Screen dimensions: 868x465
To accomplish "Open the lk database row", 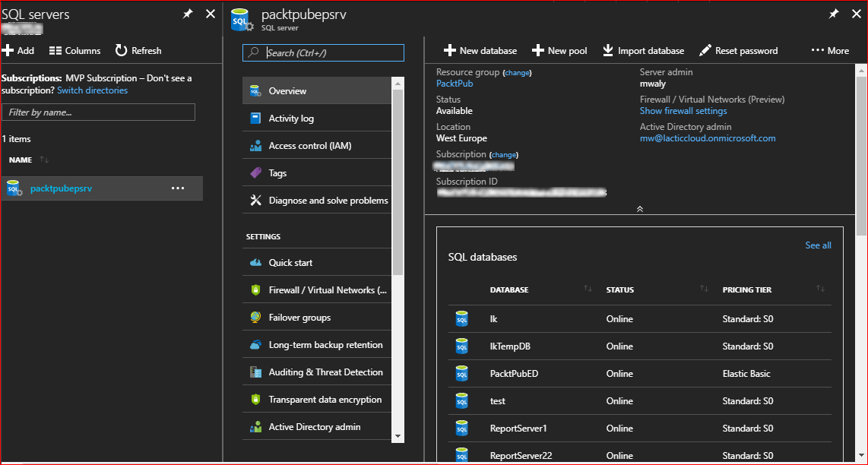I will pyautogui.click(x=639, y=319).
